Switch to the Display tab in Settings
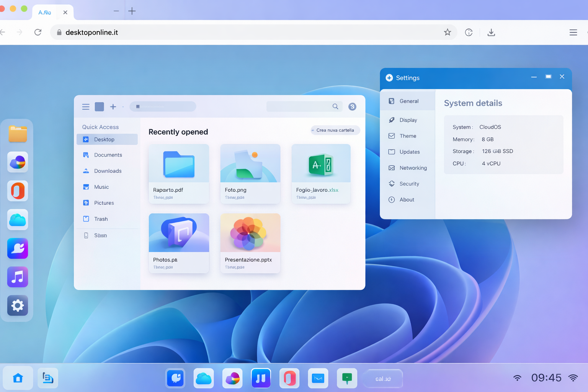 point(408,120)
